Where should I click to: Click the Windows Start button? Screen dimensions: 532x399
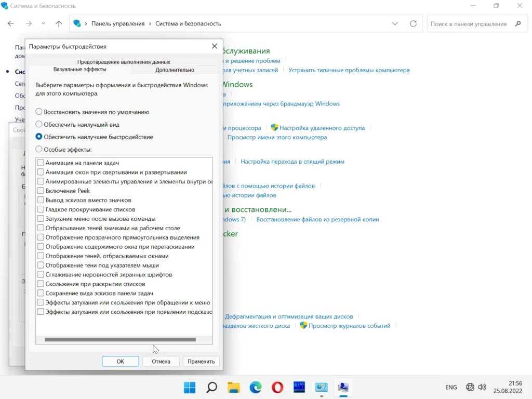tap(190, 387)
